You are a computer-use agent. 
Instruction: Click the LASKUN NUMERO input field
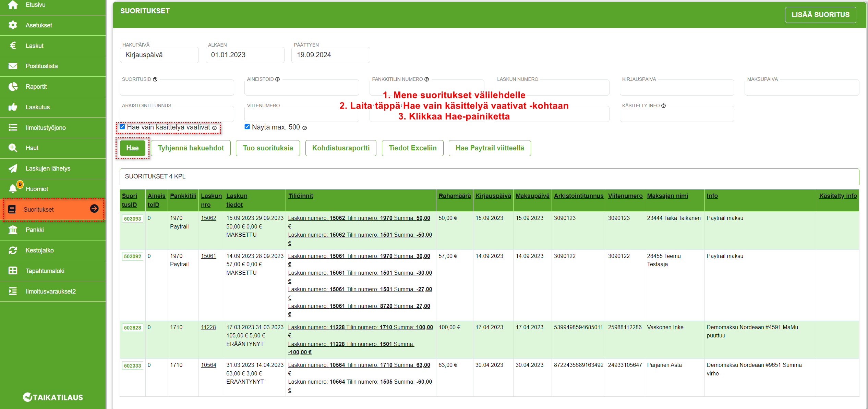[552, 88]
